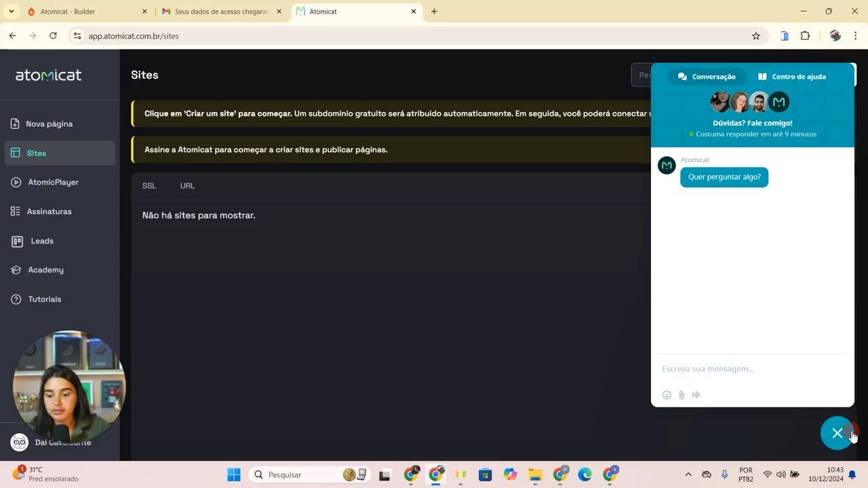Open Task View on taskbar
Viewport: 868px width, 488px height.
[384, 474]
